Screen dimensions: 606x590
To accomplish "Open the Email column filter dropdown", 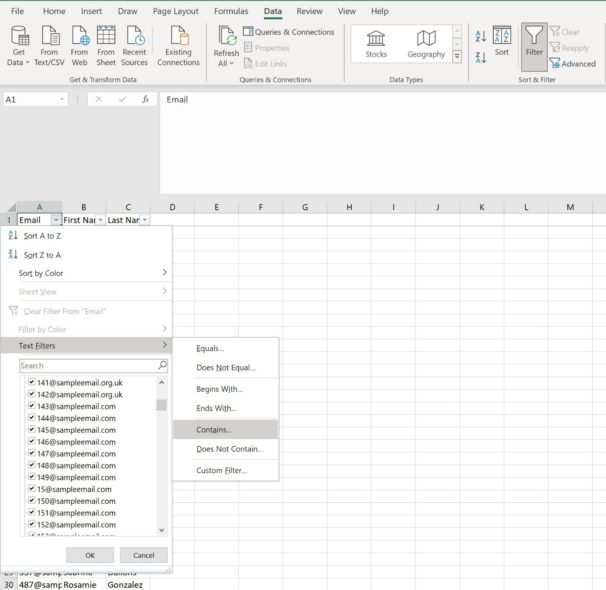I will [55, 220].
